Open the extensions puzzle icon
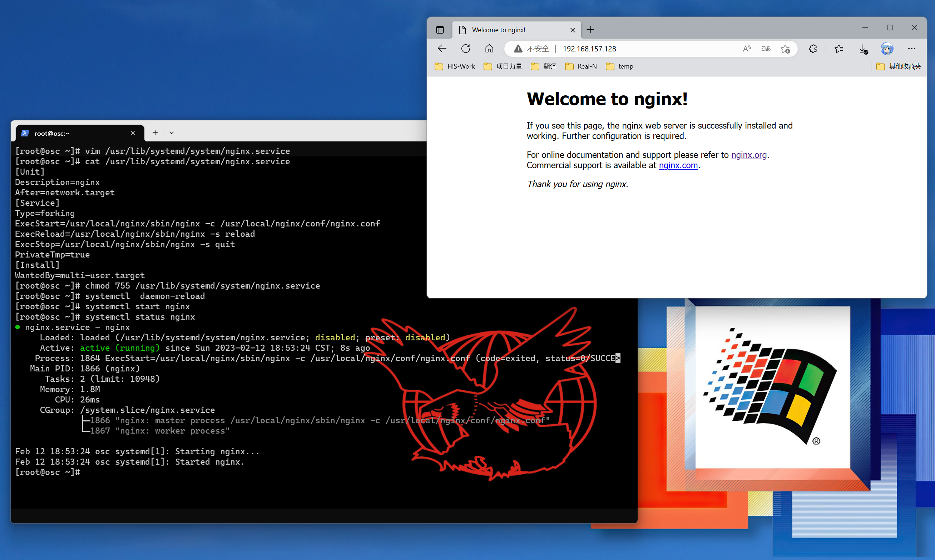This screenshot has height=560, width=935. [813, 49]
